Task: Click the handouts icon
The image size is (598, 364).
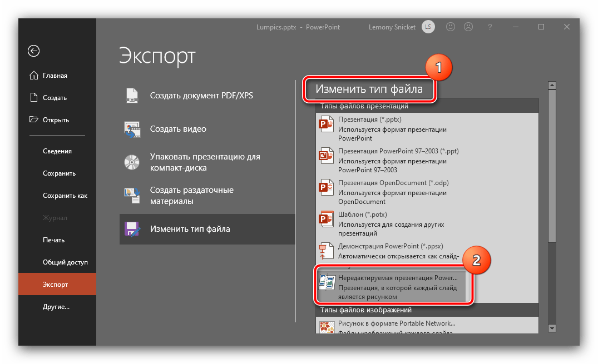Action: click(x=132, y=195)
